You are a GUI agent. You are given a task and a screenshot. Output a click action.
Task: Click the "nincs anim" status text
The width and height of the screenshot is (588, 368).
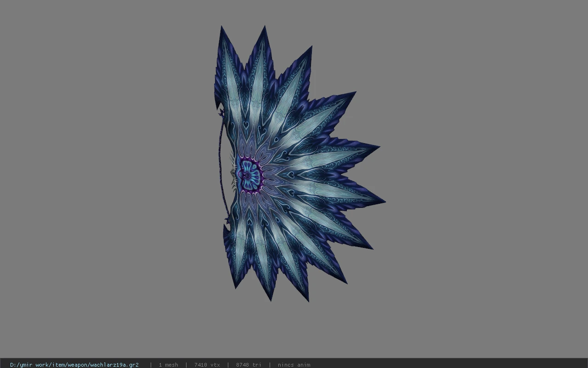(294, 365)
